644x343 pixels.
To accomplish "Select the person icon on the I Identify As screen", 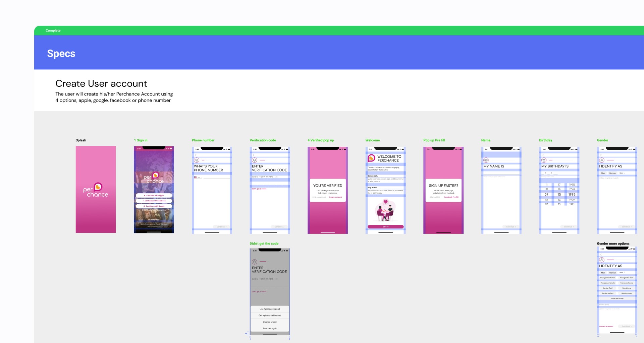I will (602, 160).
